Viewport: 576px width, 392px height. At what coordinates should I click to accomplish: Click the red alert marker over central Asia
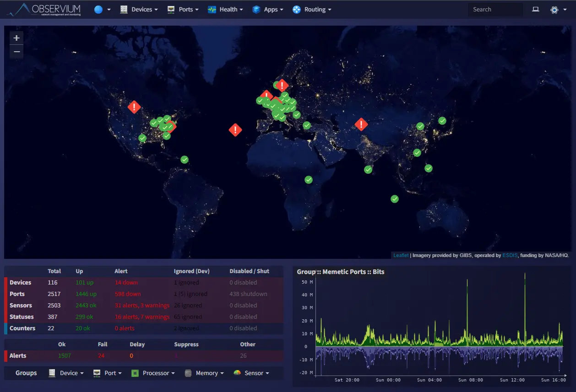(x=361, y=124)
